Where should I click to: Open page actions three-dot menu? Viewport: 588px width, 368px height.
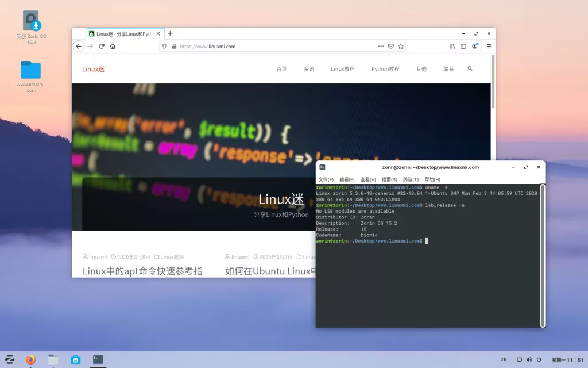[x=381, y=46]
